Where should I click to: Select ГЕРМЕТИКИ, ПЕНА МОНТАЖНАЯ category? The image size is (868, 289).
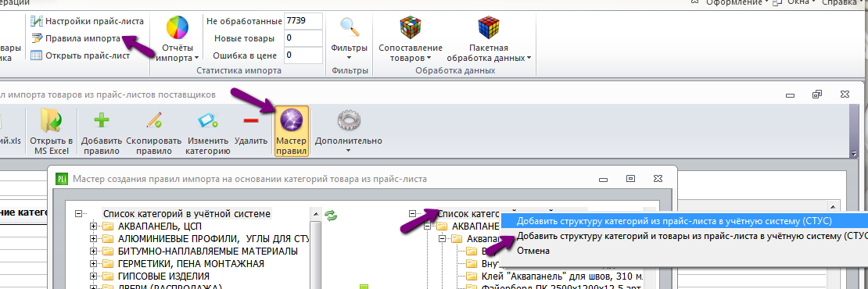point(191,263)
